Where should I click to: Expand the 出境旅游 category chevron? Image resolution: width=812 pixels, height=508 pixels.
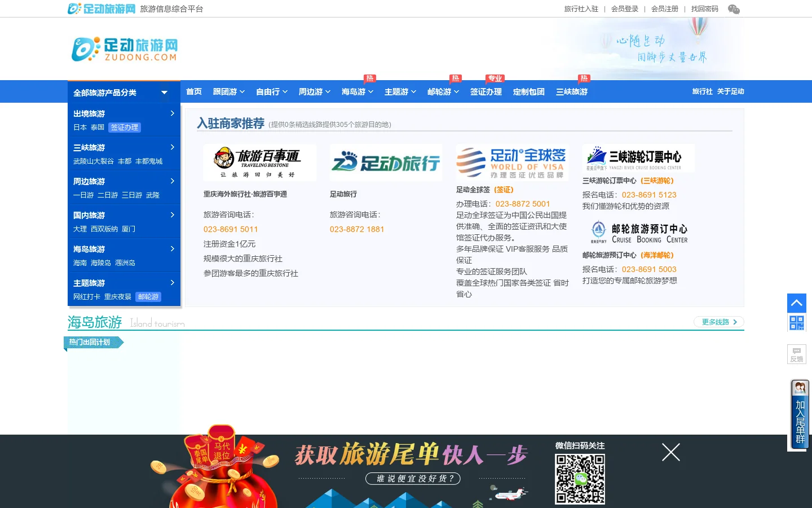tap(173, 113)
